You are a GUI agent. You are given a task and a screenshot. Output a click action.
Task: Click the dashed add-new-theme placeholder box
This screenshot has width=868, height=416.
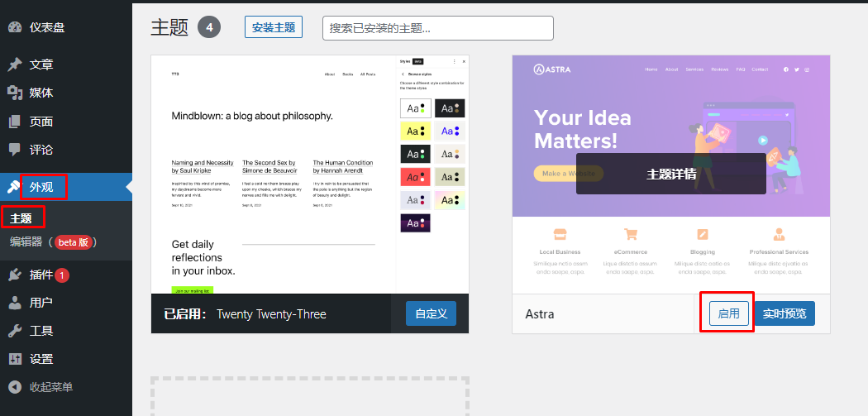pyautogui.click(x=310, y=397)
